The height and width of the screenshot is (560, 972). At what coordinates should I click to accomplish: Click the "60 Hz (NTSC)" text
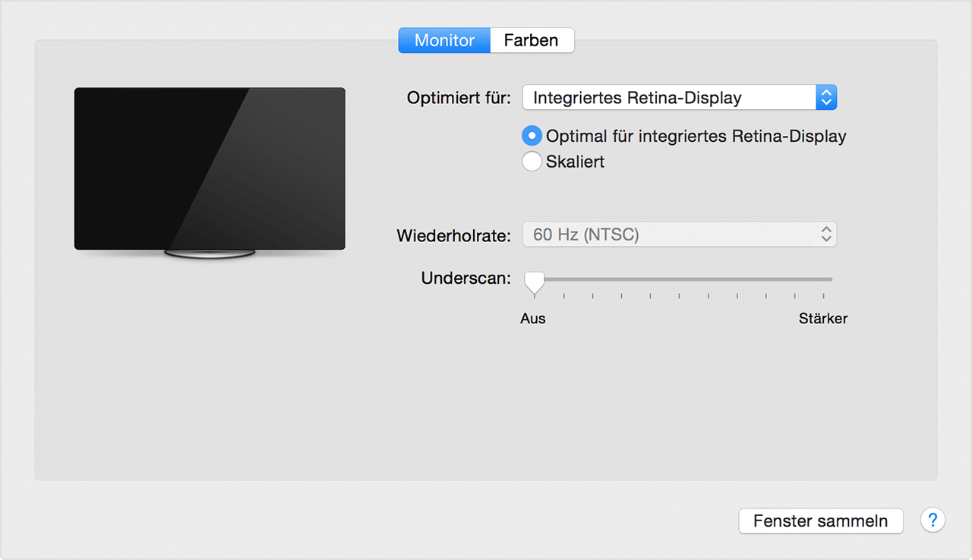click(585, 234)
